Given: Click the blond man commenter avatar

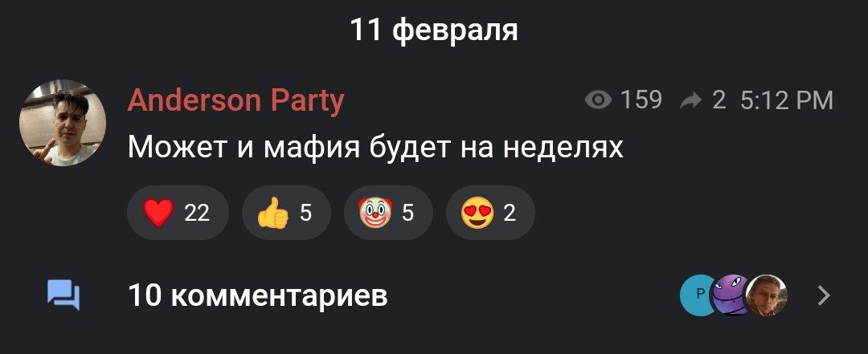Looking at the screenshot, I should pos(767,295).
